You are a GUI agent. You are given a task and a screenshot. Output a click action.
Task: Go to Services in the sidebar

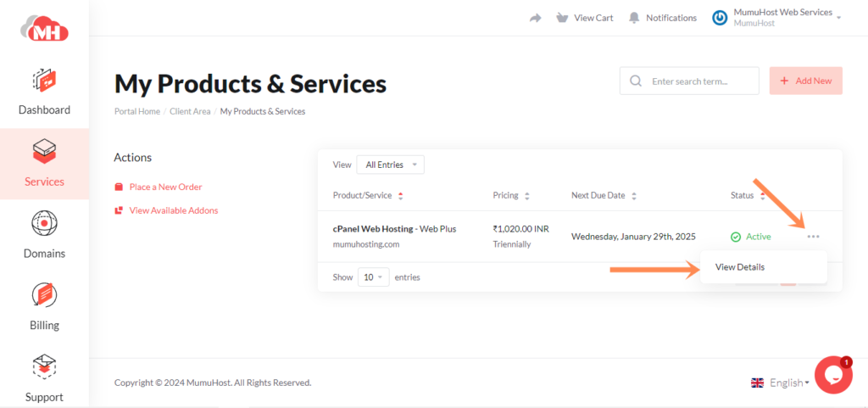point(44,164)
